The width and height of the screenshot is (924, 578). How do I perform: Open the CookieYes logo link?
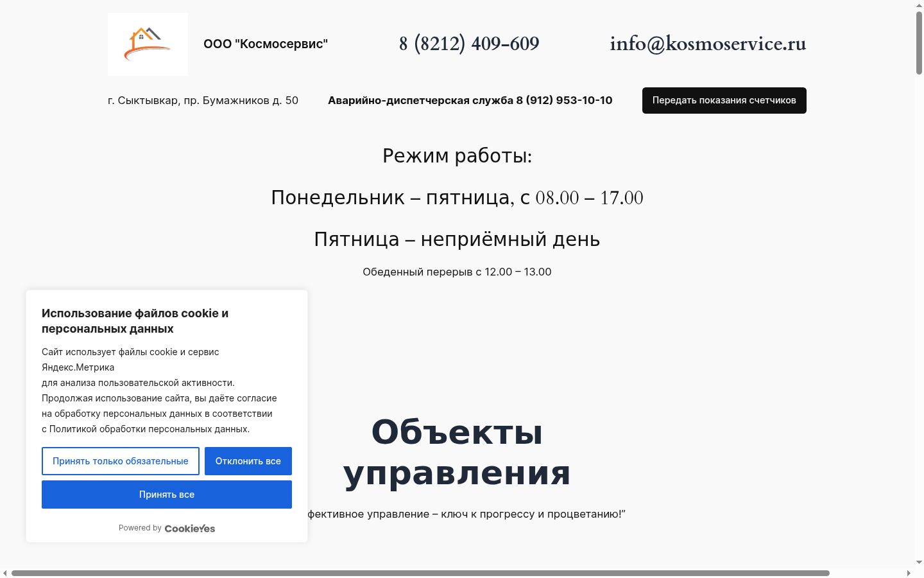pos(190,529)
